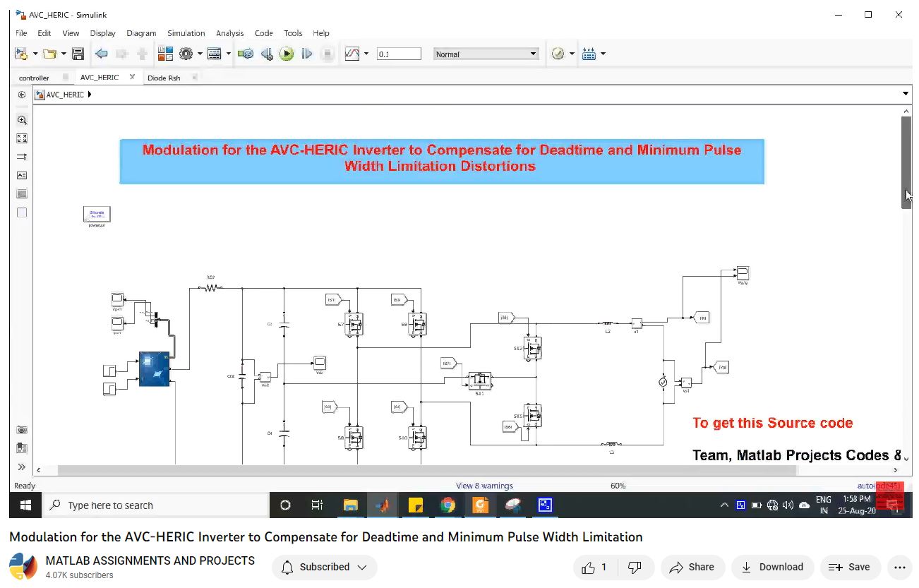The height and width of the screenshot is (588, 919).
Task: Select the S7 MOSFET block
Action: point(354,324)
